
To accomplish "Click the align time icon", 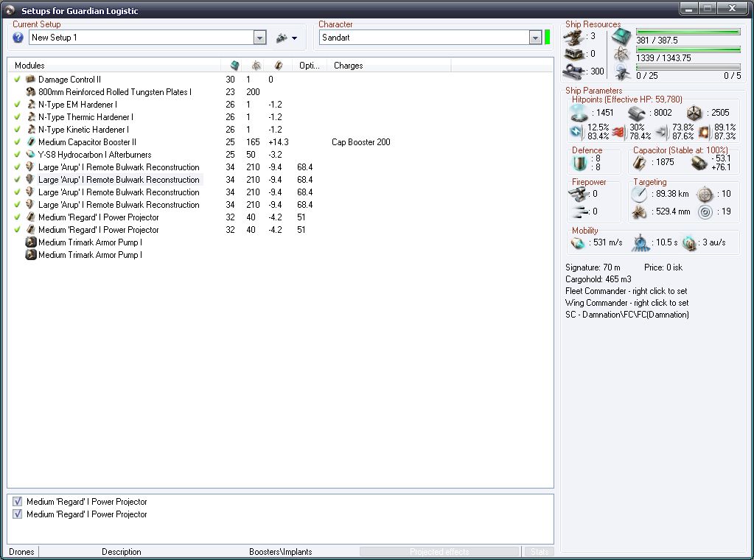I will [x=640, y=242].
